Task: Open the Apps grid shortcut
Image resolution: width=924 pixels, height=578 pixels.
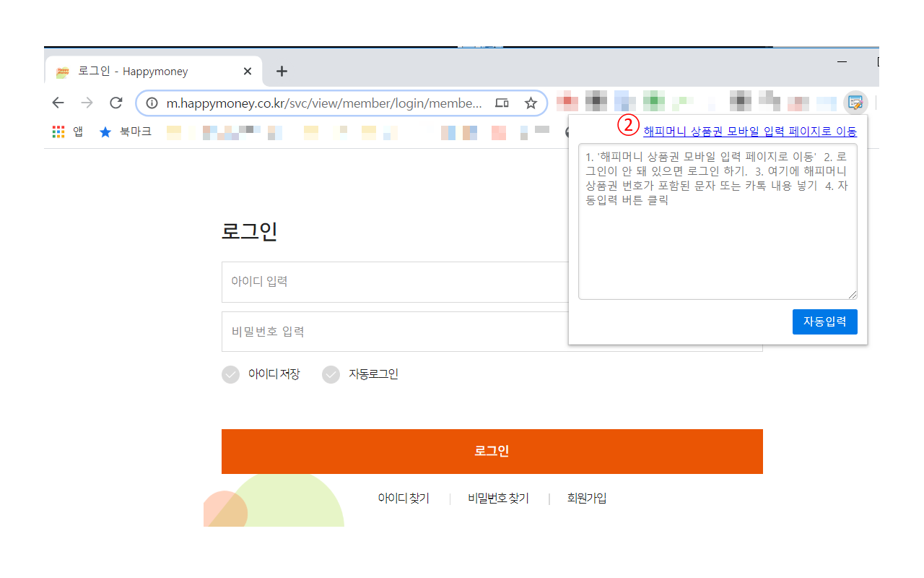Action: coord(68,131)
